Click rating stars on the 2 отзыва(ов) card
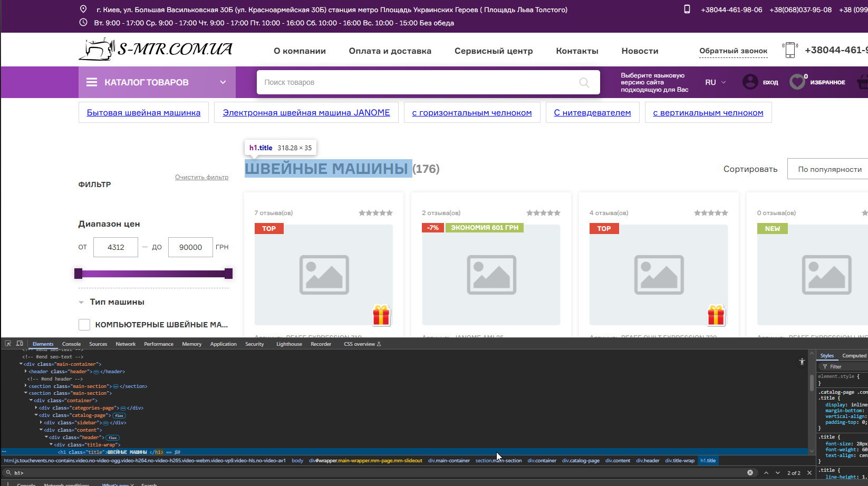Viewport: 868px width, 486px height. click(x=544, y=213)
